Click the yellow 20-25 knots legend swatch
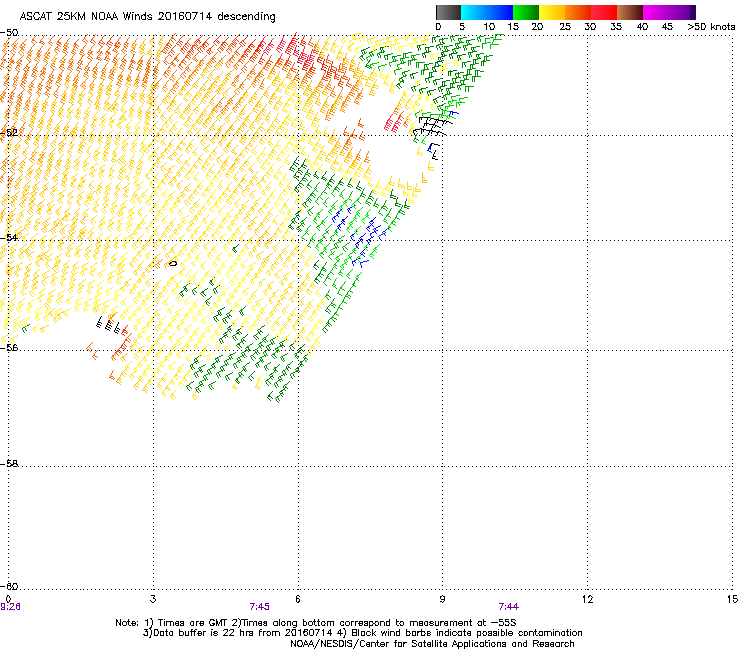The height and width of the screenshot is (650, 740). pos(552,12)
